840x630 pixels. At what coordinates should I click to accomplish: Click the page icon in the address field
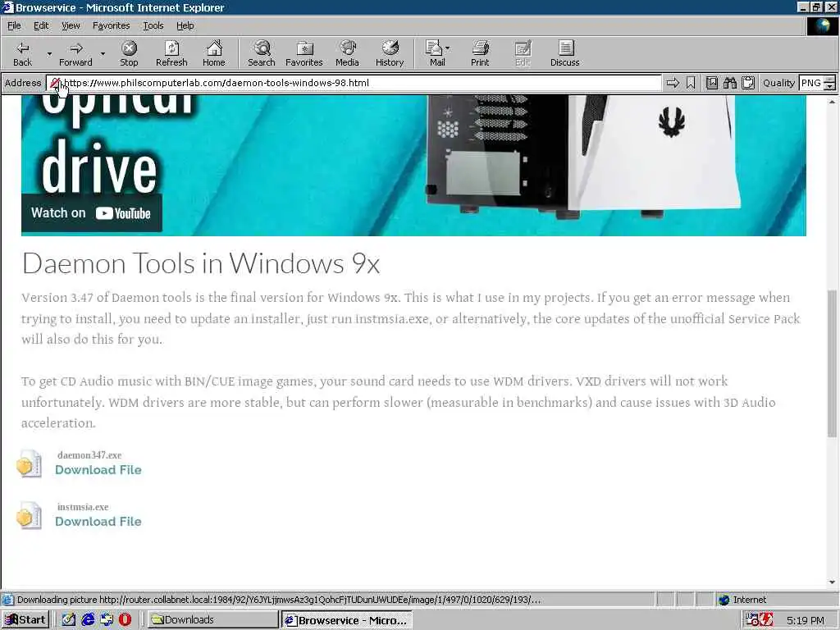tap(55, 83)
